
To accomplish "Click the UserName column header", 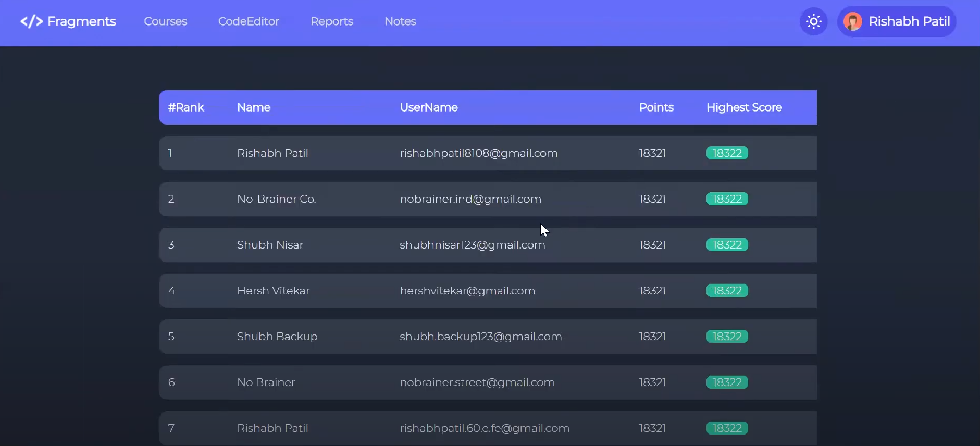I will tap(429, 107).
